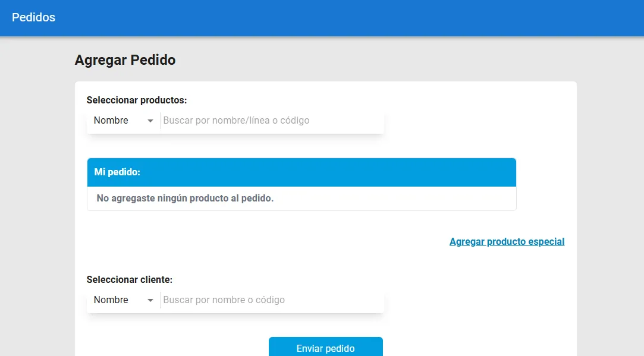Screen dimensions: 644x356
Task: Click the 'Agregar producto especial' link
Action: 507,241
